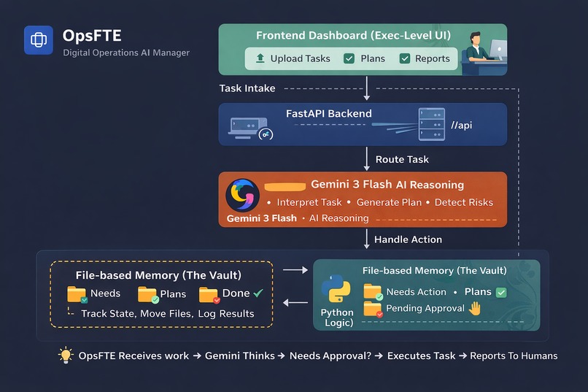
Task: Click the Task Intake label
Action: coord(247,88)
